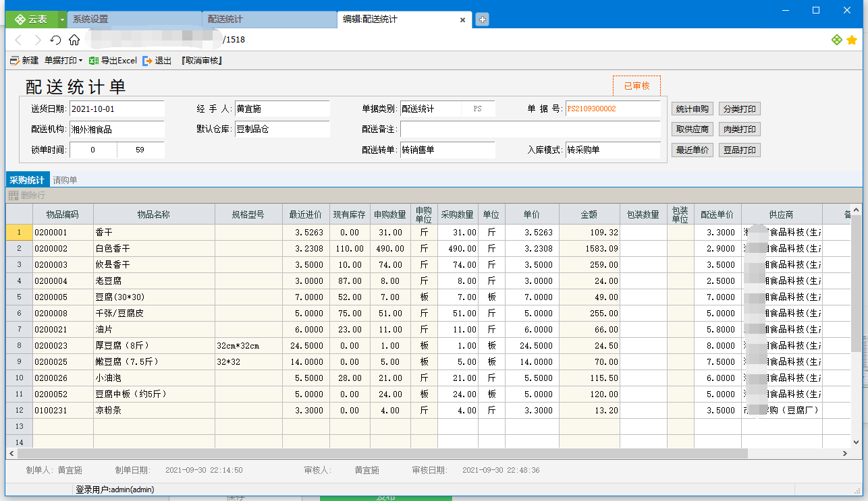Click the 经手人 field

click(x=282, y=109)
